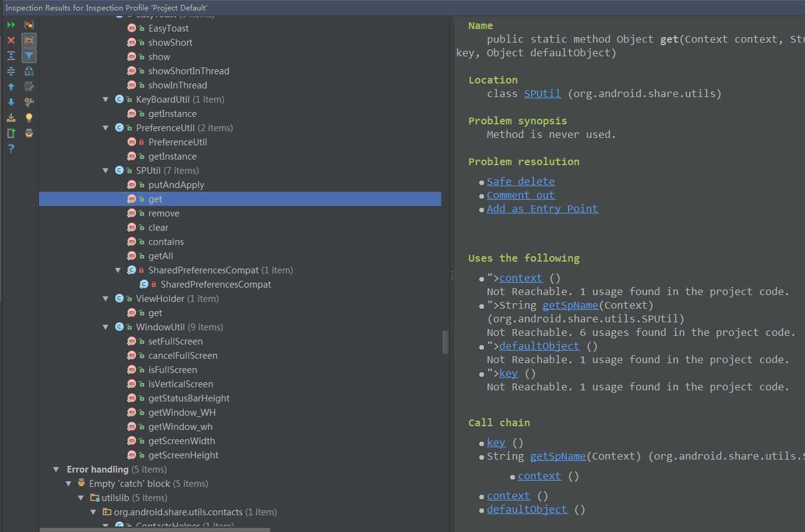This screenshot has width=805, height=532.
Task: Toggle the group by directory button
Action: 29,40
